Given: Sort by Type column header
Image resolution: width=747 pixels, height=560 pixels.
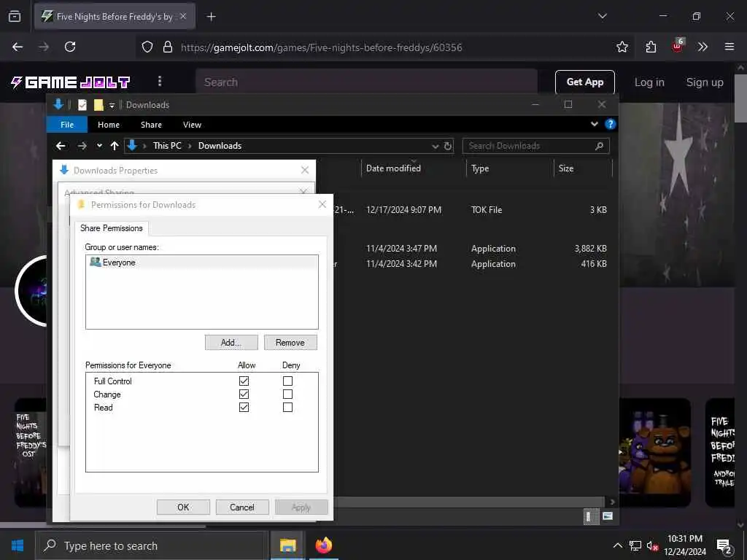Looking at the screenshot, I should pyautogui.click(x=480, y=168).
